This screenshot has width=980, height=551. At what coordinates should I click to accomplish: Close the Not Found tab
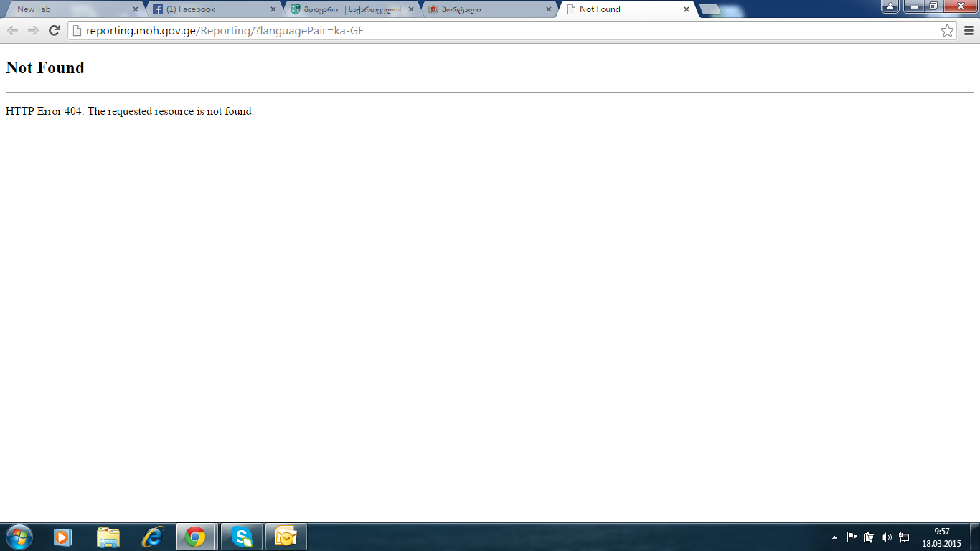point(686,9)
